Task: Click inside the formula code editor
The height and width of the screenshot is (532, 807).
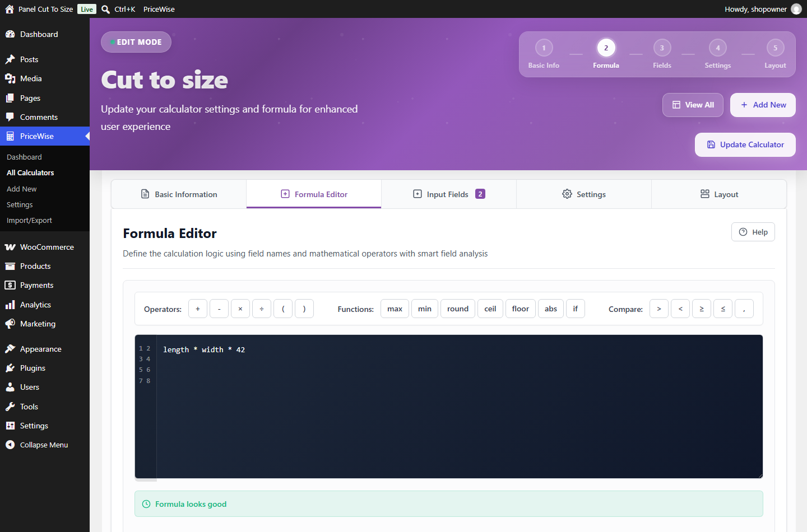Action: [x=449, y=407]
